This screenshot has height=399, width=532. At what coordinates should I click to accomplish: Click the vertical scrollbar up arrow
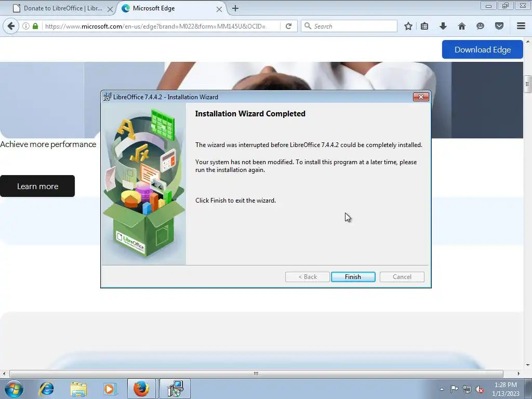tap(528, 42)
